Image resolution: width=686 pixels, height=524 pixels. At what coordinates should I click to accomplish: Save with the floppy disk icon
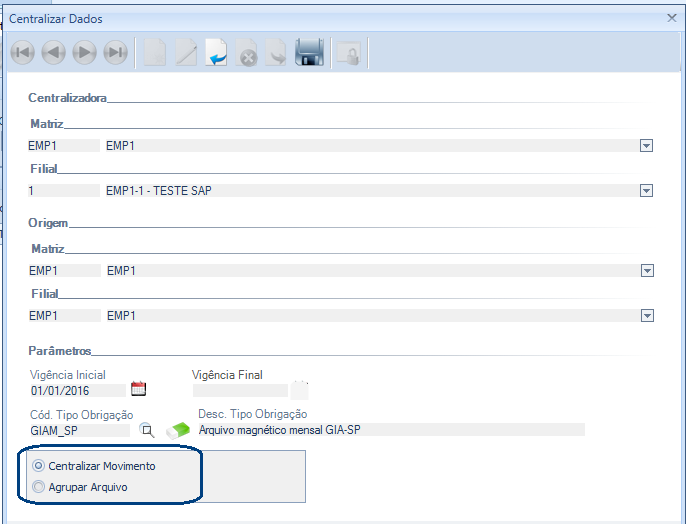[x=309, y=52]
